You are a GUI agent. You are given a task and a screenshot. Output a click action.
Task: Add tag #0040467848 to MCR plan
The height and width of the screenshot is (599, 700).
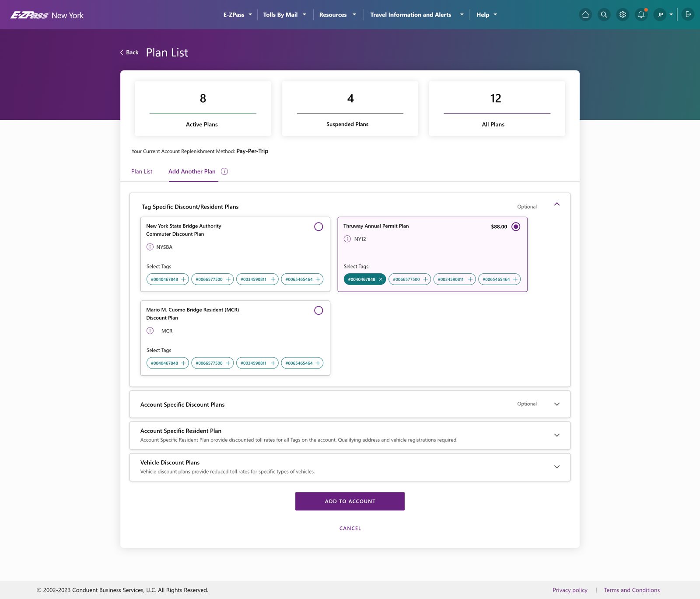pos(168,363)
